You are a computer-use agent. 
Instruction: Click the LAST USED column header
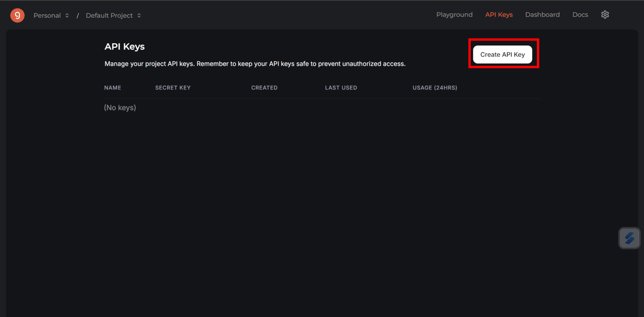(x=341, y=88)
